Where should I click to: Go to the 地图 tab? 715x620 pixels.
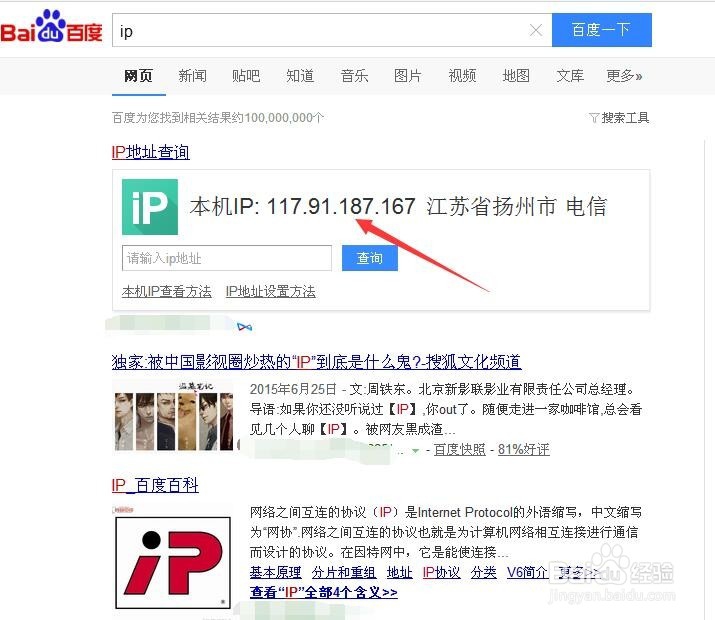516,76
